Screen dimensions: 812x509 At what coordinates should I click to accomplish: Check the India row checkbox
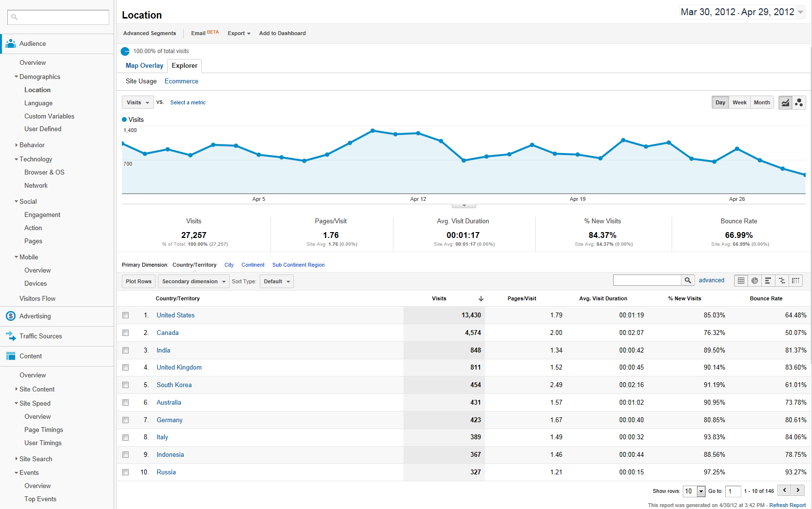(126, 351)
